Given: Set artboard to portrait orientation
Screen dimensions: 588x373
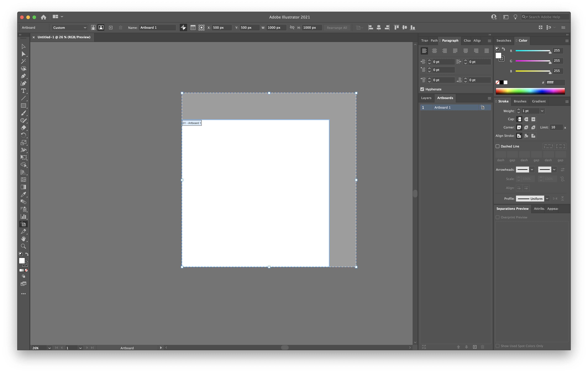Looking at the screenshot, I should click(x=93, y=28).
